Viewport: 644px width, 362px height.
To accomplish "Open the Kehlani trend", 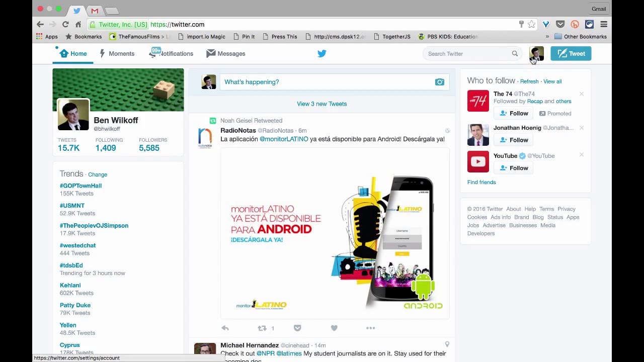I will click(70, 285).
